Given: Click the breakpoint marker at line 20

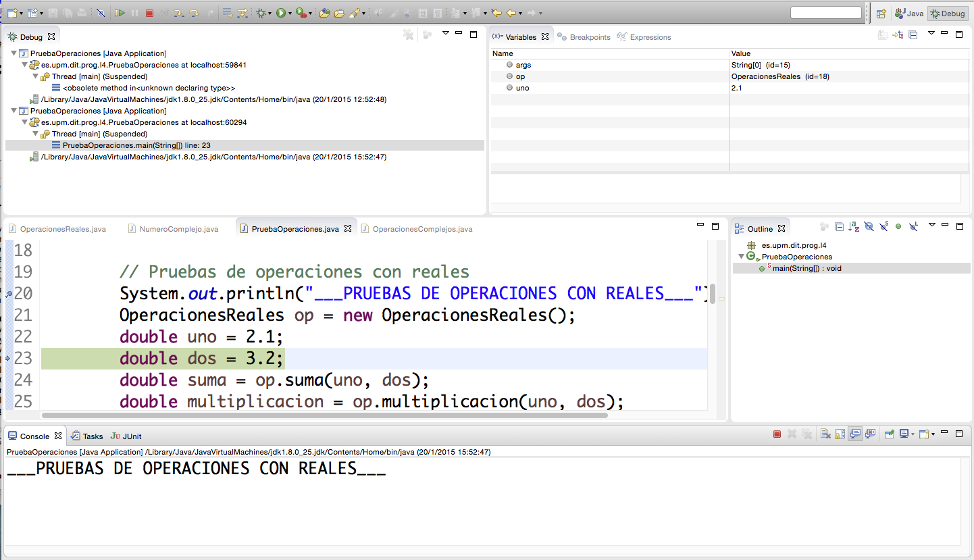Looking at the screenshot, I should tap(8, 294).
